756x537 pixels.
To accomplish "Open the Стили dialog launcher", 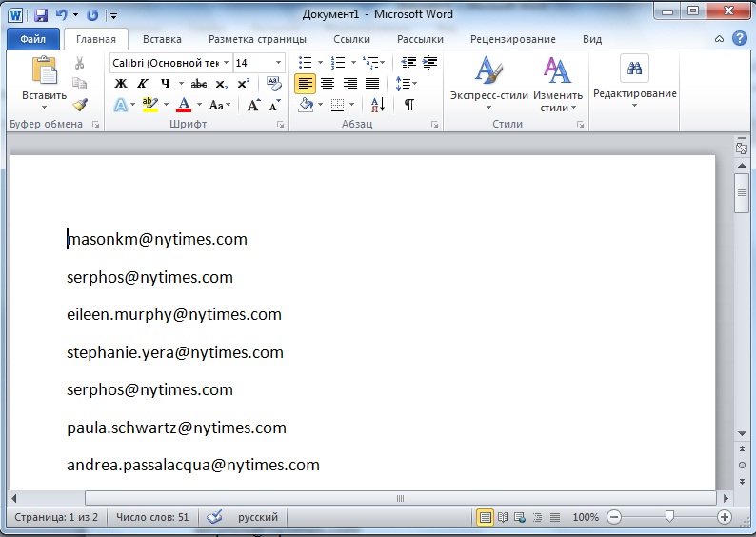I will point(580,125).
